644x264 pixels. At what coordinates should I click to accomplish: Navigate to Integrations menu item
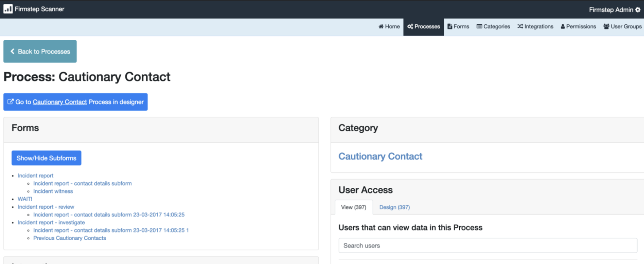[x=535, y=26]
